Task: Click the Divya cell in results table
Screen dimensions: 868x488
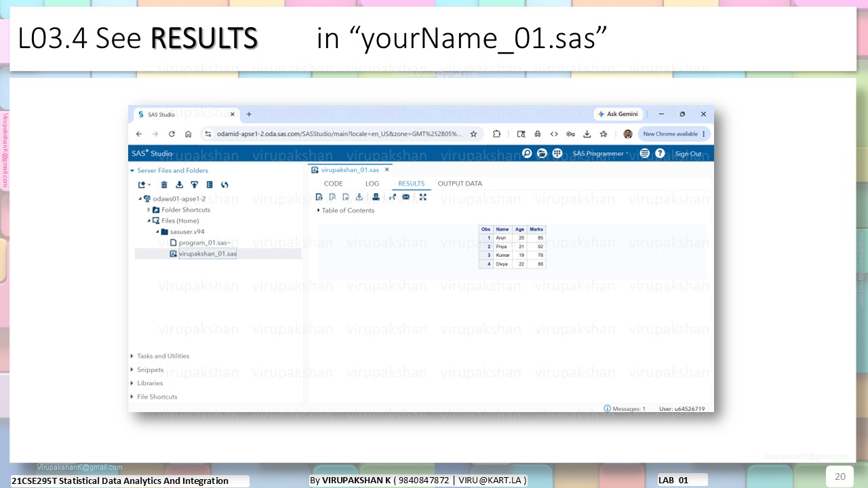Action: (502, 264)
